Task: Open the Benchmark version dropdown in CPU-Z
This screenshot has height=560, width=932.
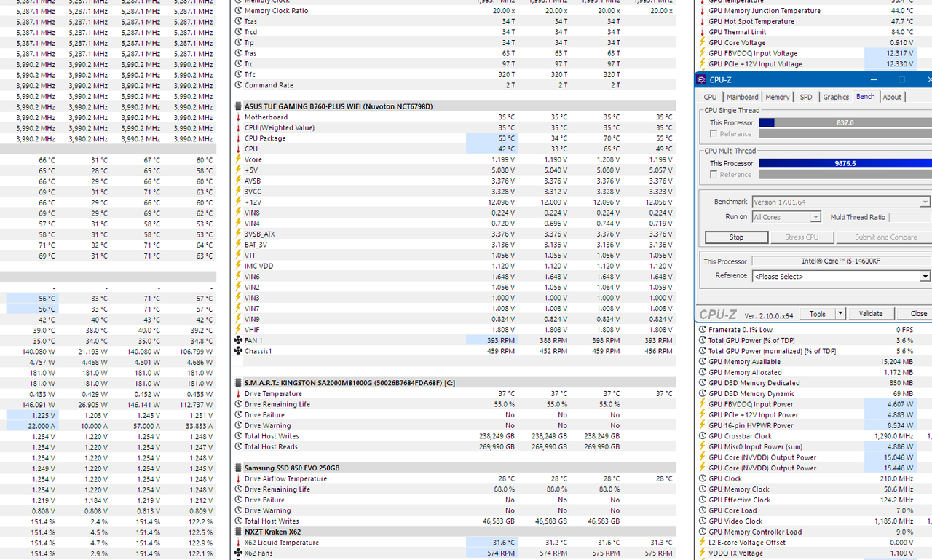Action: pyautogui.click(x=925, y=202)
